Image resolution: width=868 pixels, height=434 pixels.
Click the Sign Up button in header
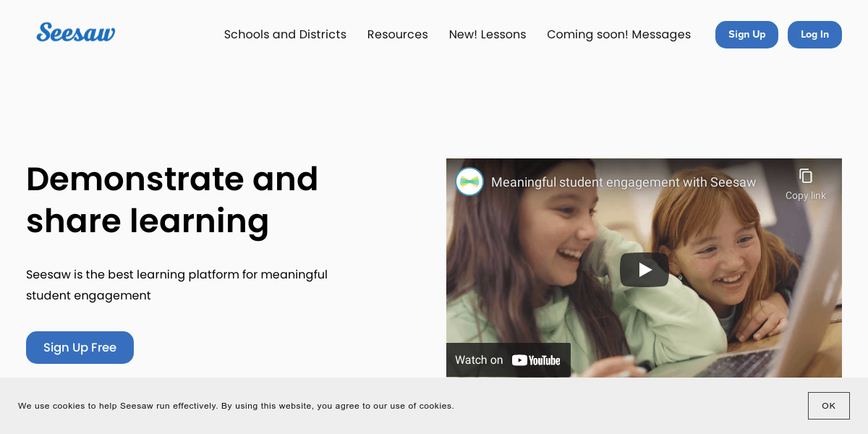coord(746,35)
